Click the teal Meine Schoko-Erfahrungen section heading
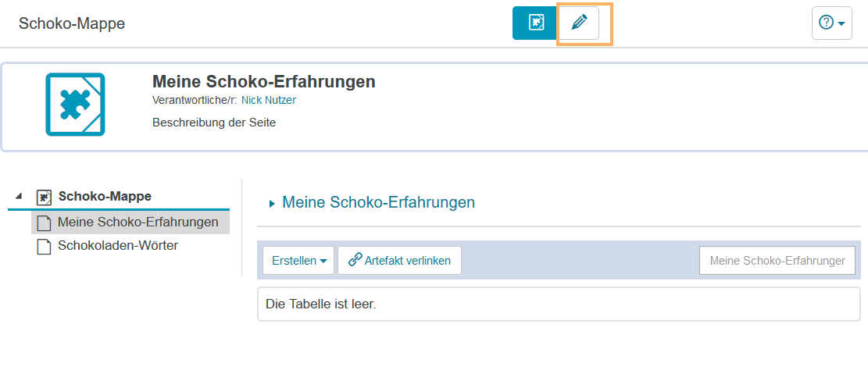The height and width of the screenshot is (370, 868). (x=378, y=202)
